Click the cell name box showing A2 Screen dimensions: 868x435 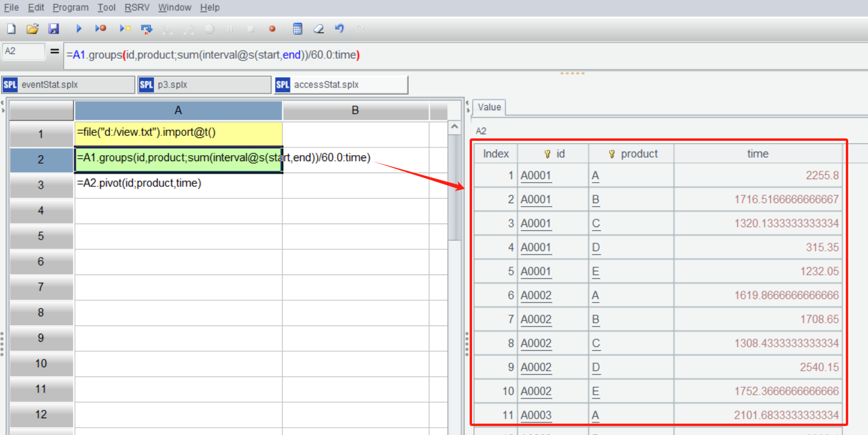pos(23,52)
